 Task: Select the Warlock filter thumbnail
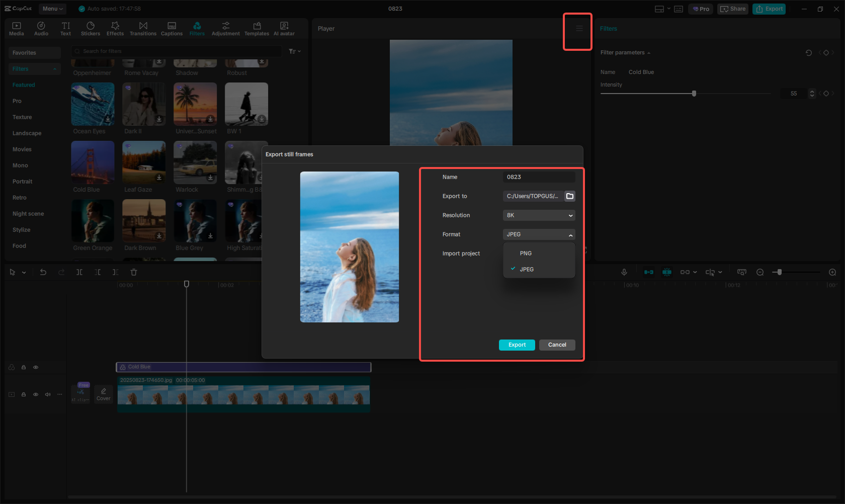195,162
